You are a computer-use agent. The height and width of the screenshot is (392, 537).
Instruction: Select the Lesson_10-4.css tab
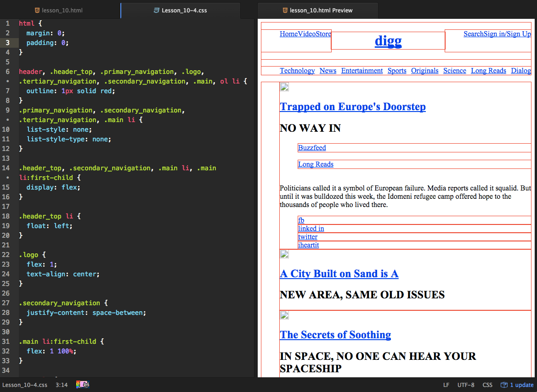tap(181, 10)
